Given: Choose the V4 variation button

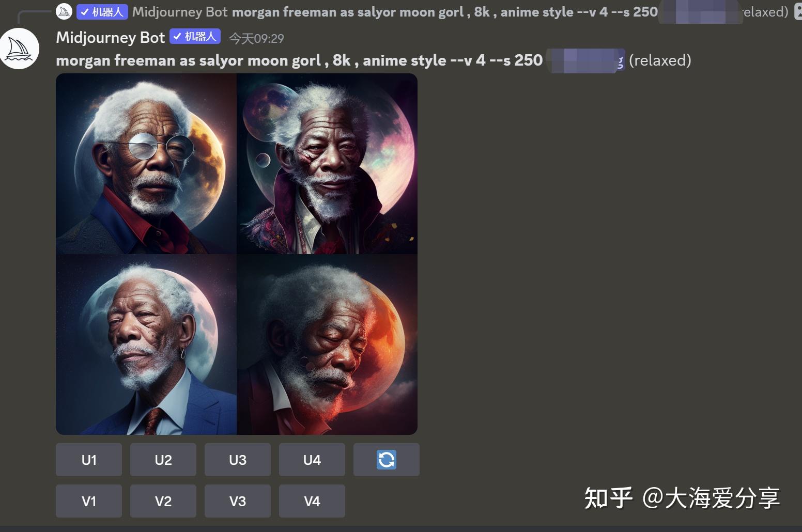Looking at the screenshot, I should click(312, 501).
